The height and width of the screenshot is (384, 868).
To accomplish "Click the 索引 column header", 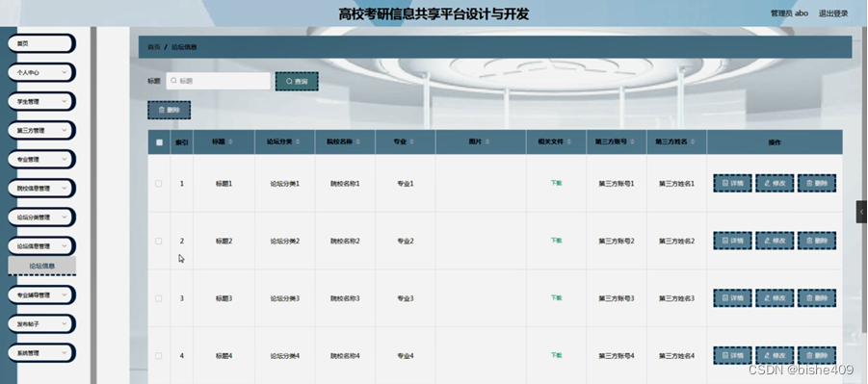I will (181, 142).
